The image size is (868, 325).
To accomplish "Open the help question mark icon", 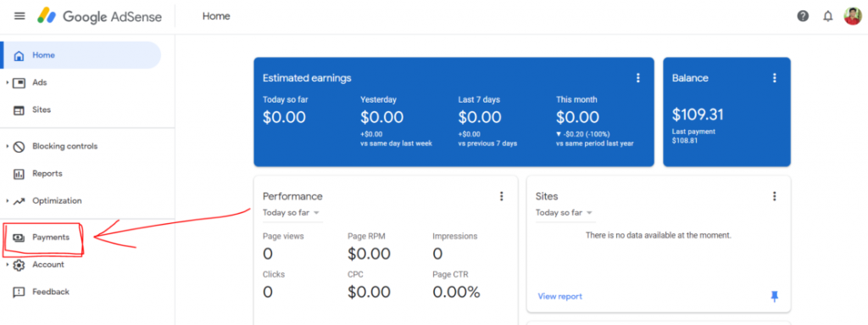I will 803,16.
